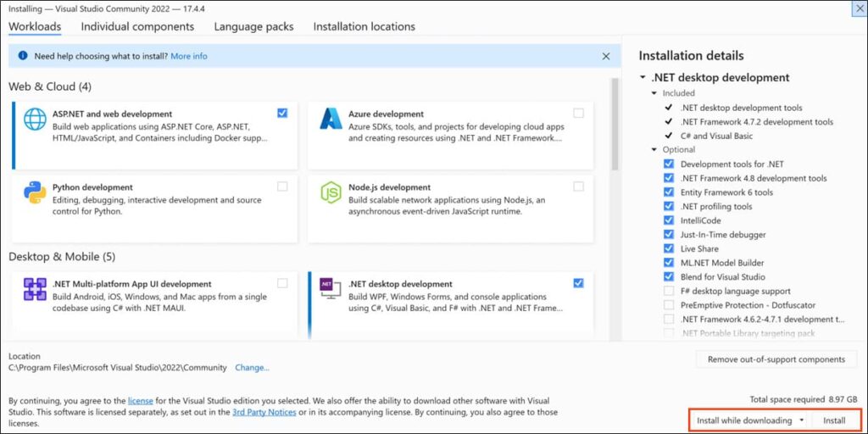Click the Python development snake icon
Screen dimensions: 868x434
(35, 192)
